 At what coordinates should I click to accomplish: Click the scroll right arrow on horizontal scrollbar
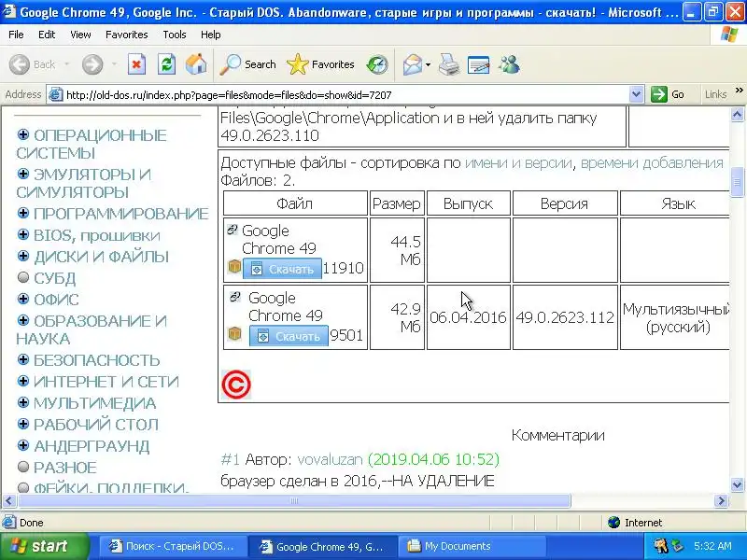pyautogui.click(x=721, y=501)
